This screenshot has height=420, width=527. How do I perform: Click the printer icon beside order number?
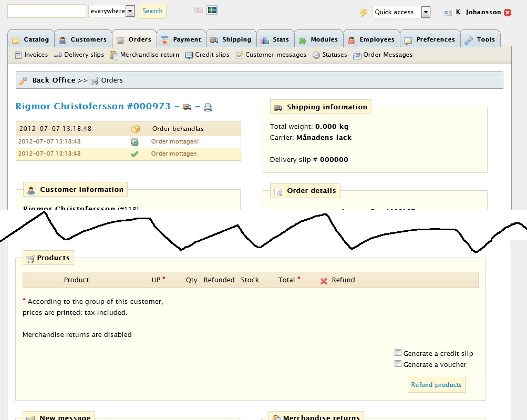pyautogui.click(x=208, y=107)
